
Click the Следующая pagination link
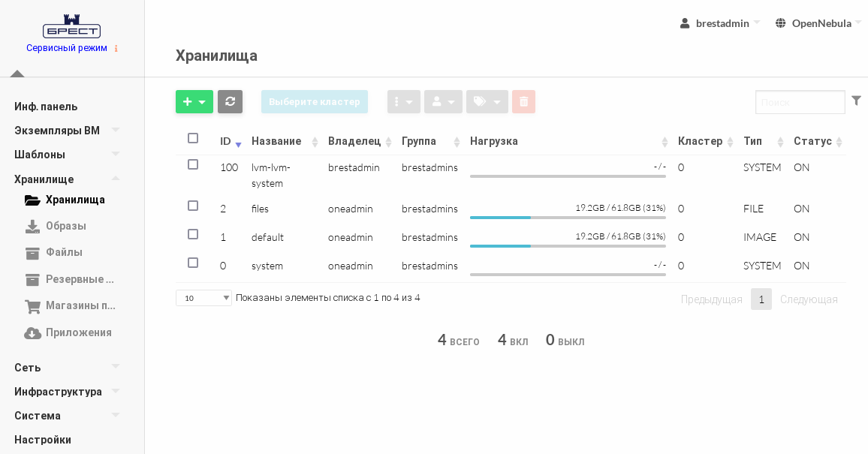[x=809, y=299]
